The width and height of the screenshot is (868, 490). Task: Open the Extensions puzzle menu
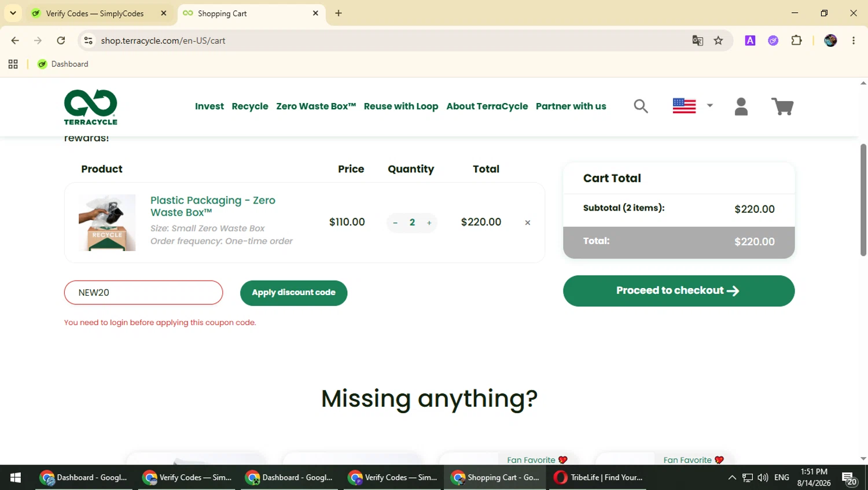pyautogui.click(x=796, y=40)
